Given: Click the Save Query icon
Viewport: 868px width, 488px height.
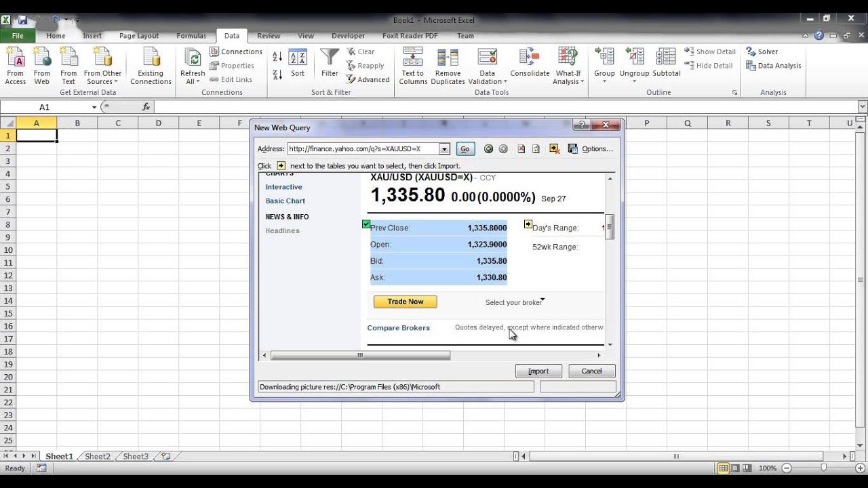Looking at the screenshot, I should 572,149.
